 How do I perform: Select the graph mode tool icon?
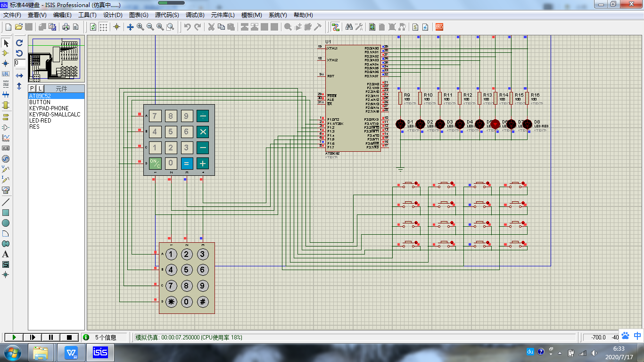tap(6, 138)
